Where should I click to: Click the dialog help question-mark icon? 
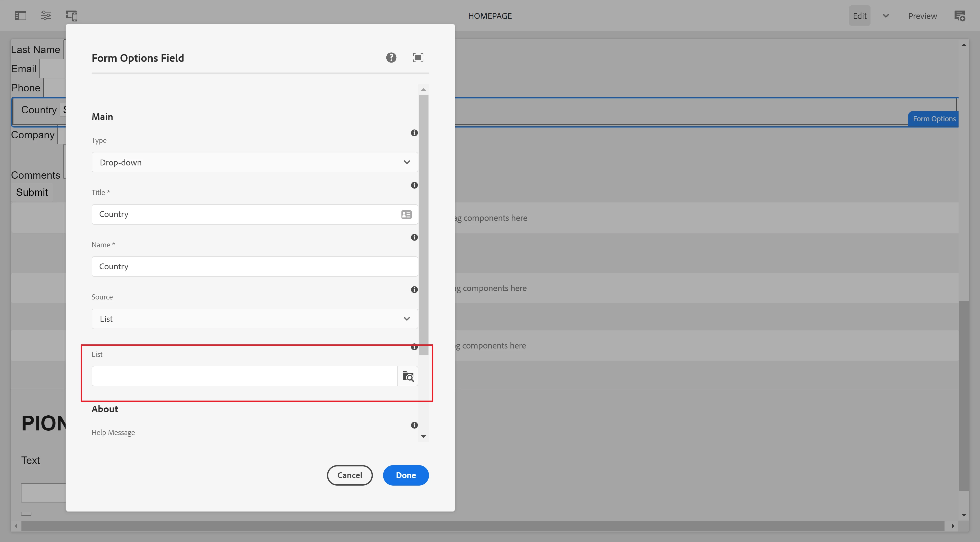point(391,57)
